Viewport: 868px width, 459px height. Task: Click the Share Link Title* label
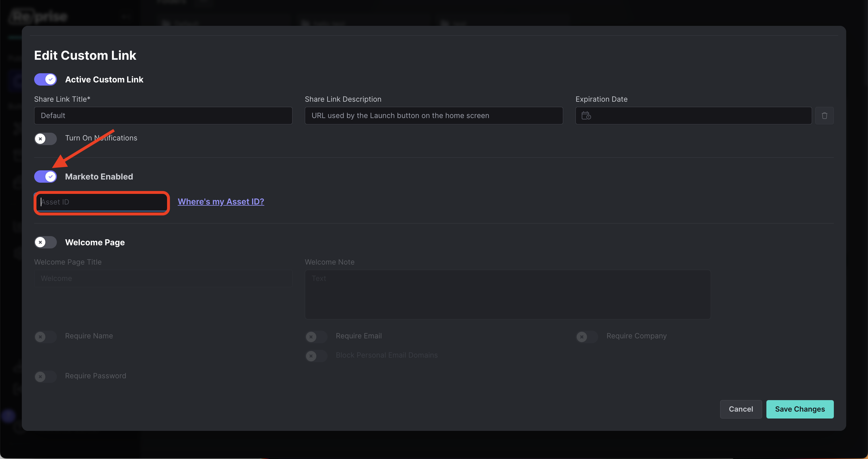click(62, 99)
